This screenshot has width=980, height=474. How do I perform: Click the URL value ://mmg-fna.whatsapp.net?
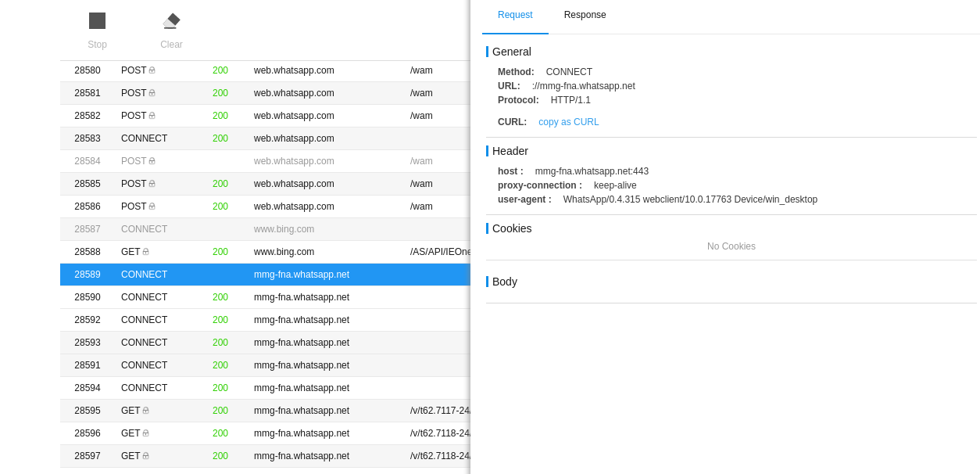point(584,86)
